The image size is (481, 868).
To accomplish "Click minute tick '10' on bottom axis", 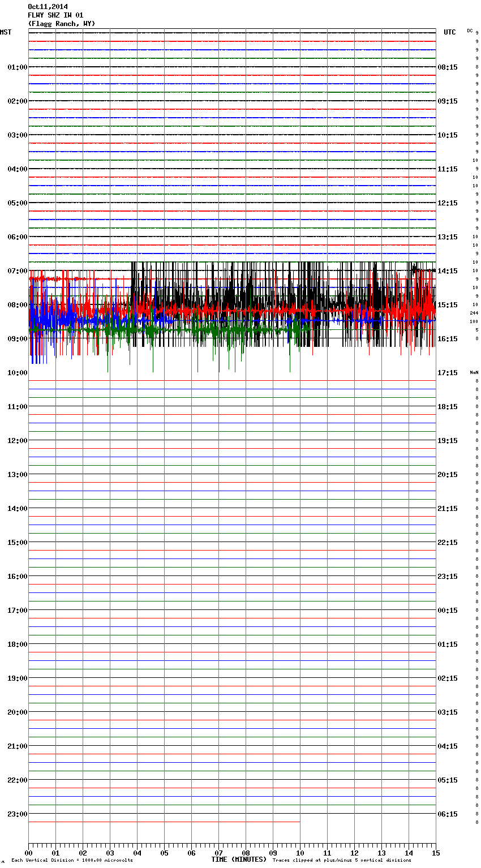I will [300, 853].
